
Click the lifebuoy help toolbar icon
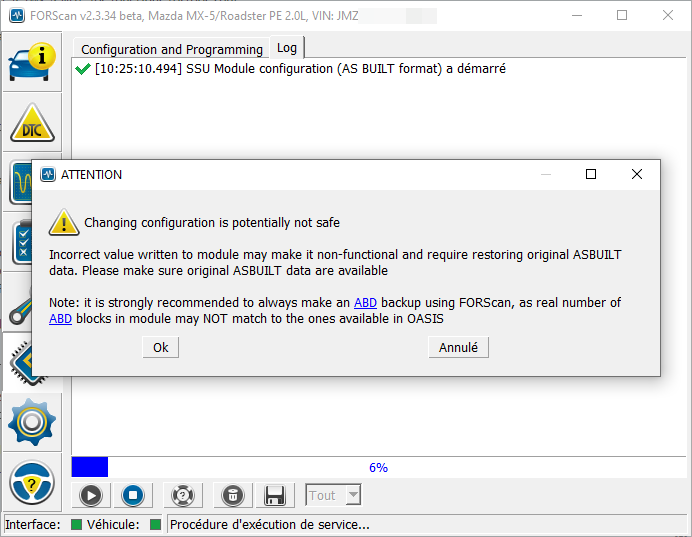click(183, 495)
